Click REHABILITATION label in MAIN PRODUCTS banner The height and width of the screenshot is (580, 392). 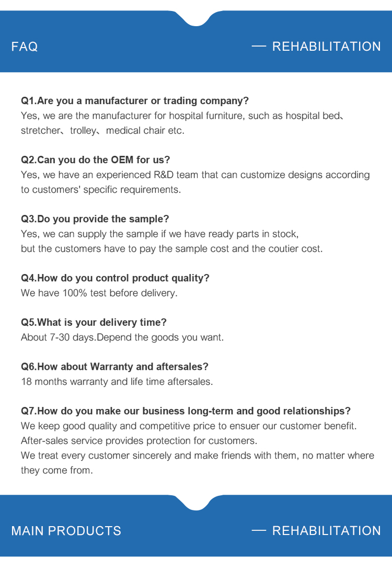pos(326,531)
